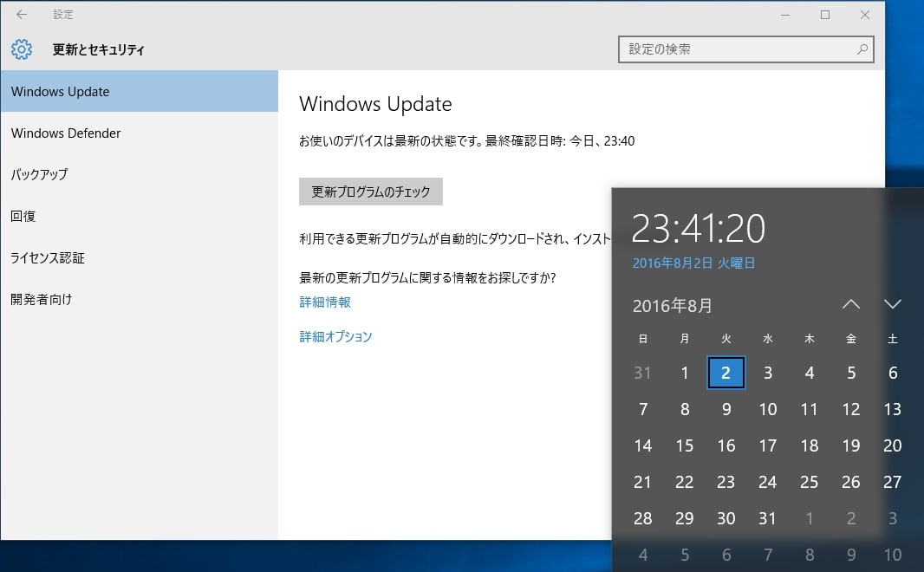
Task: Minimize the Settings window
Action: point(785,15)
